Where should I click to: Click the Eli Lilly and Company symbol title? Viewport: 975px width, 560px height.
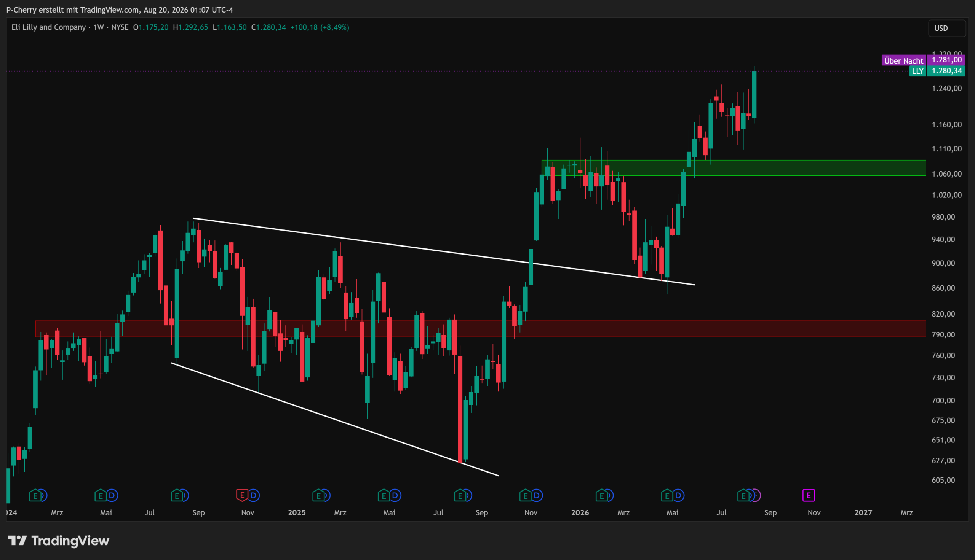[48, 27]
